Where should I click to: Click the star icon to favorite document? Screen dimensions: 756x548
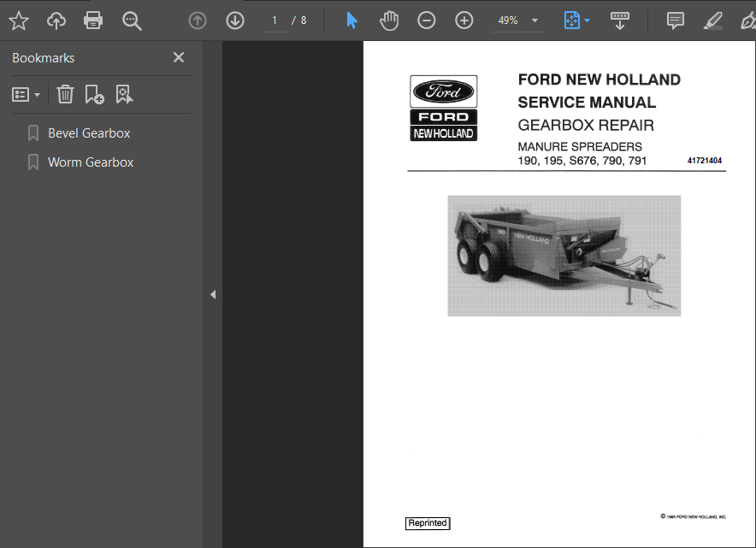18,21
